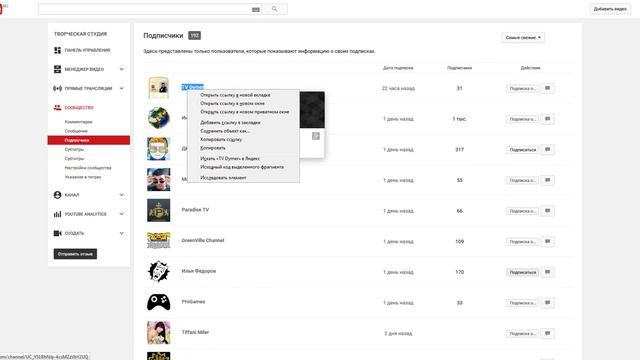Click subscription button in TV Dymer row
The image size is (640, 360).
pyautogui.click(x=522, y=89)
